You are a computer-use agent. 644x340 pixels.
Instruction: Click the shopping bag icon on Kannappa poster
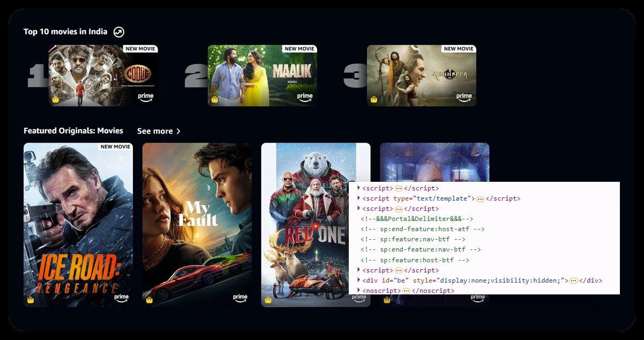pos(374,100)
